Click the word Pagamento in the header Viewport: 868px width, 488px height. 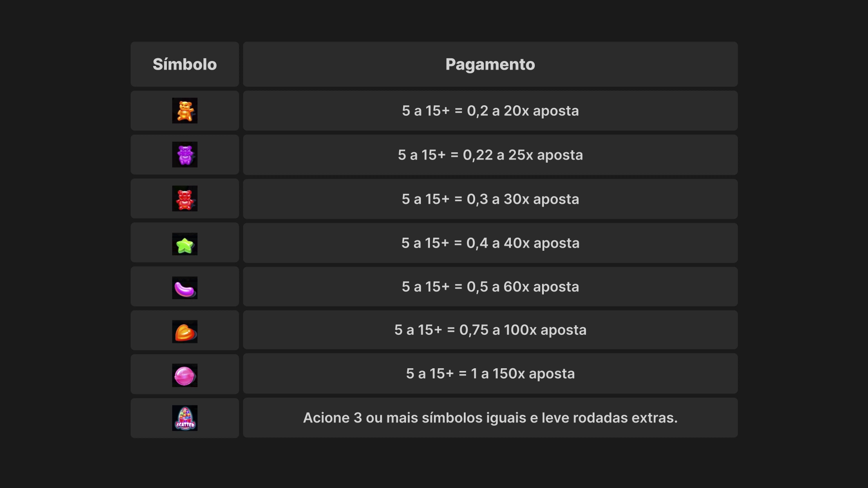(490, 64)
